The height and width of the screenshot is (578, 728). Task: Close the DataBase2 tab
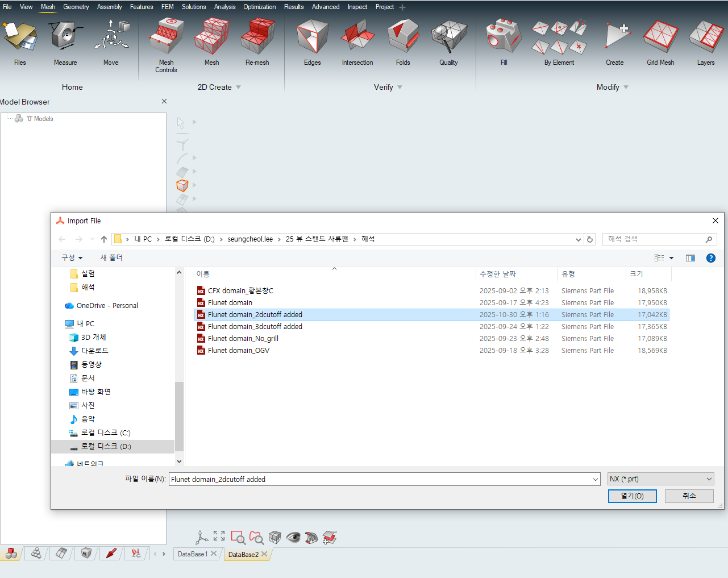[264, 554]
